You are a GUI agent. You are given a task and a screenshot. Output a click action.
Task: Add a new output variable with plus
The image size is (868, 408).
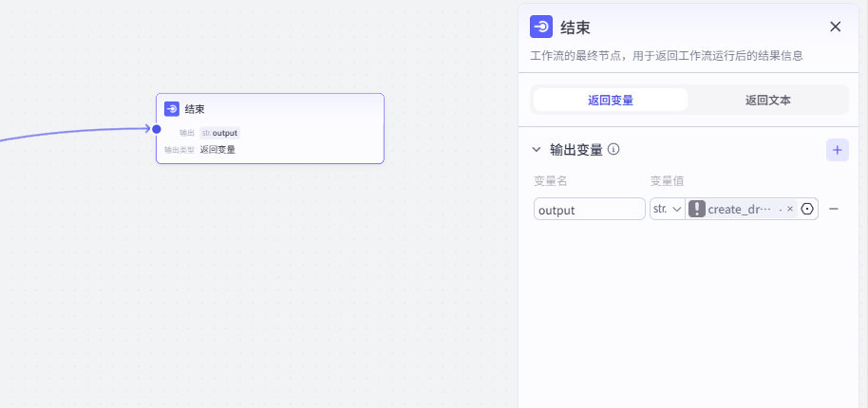837,150
